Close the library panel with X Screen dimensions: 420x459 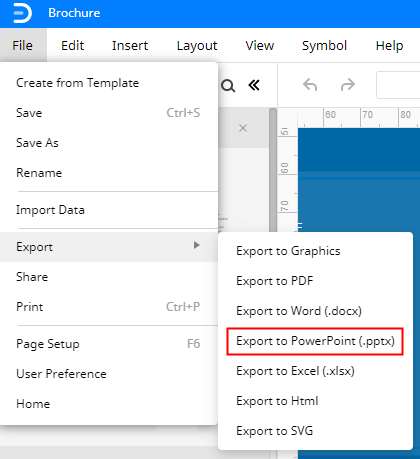click(x=243, y=128)
